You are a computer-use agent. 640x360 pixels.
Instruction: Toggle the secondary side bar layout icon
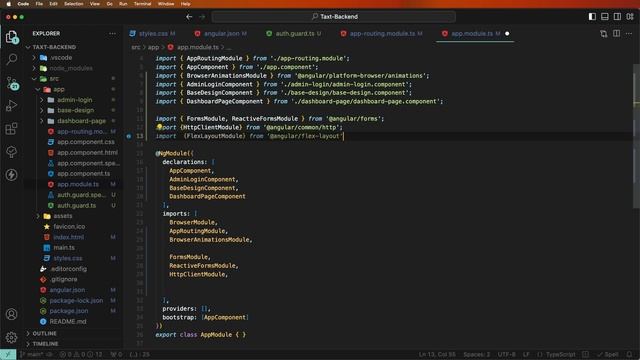point(618,16)
